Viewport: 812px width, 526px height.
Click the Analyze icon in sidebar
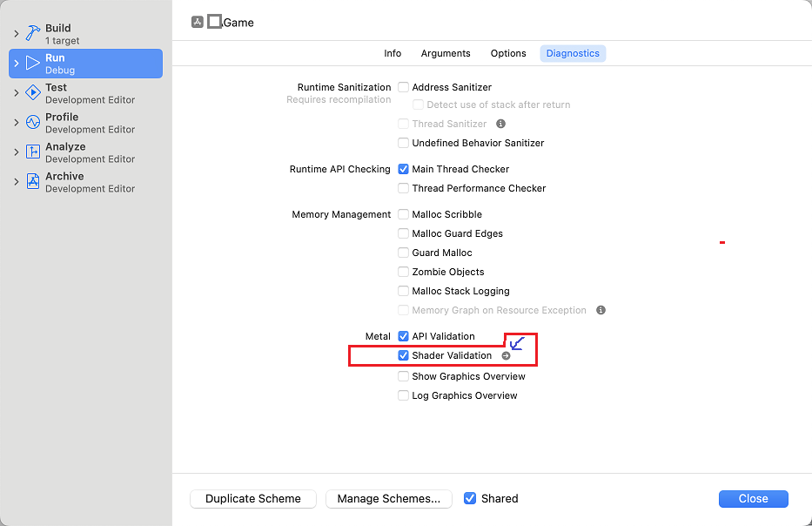(33, 152)
